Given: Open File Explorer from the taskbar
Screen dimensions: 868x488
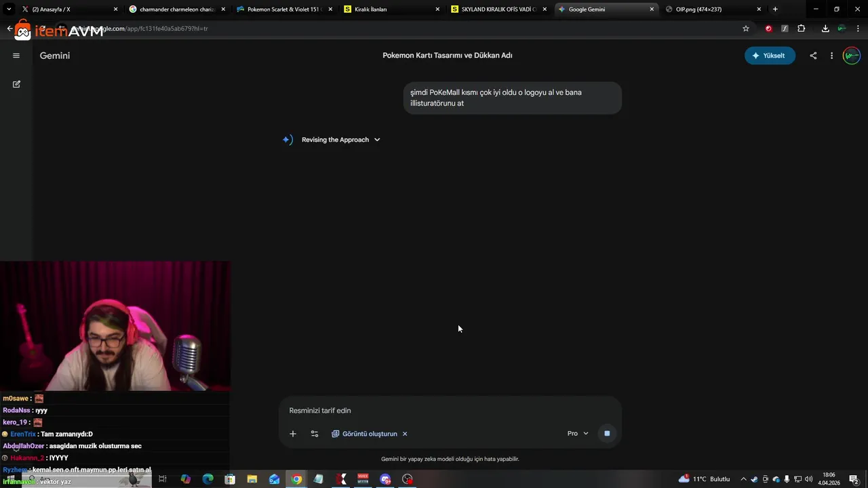Looking at the screenshot, I should (252, 479).
